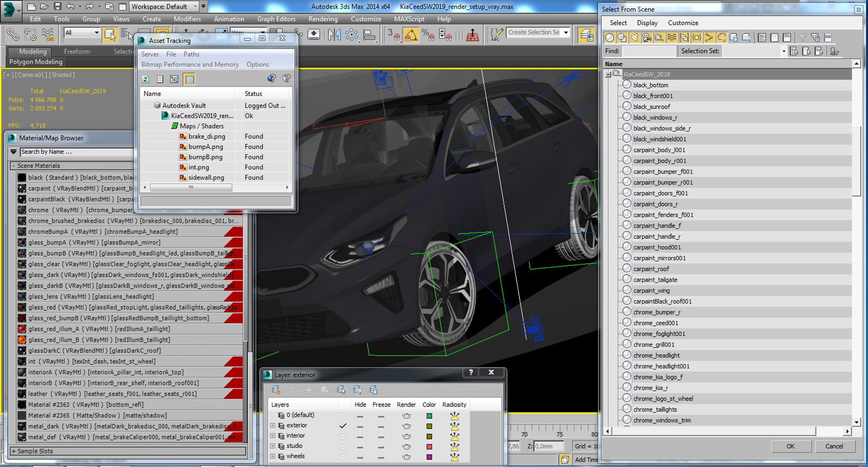Click the Unlink Selection icon

pyautogui.click(x=30, y=34)
